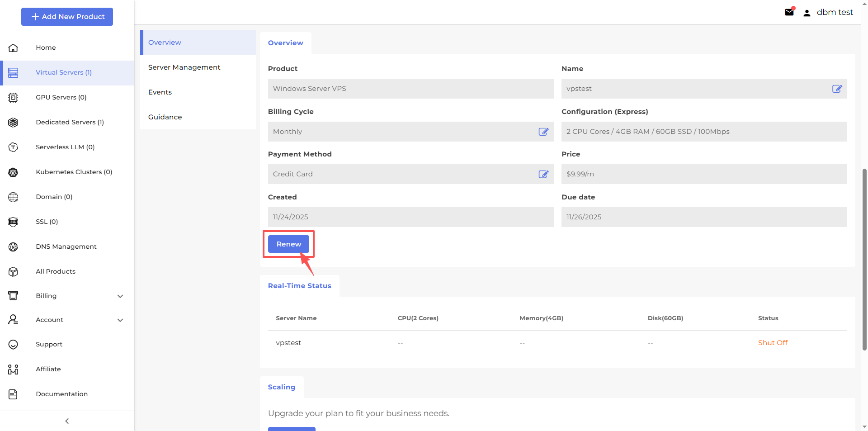Screen dimensions: 868x431
Task: Go to Home in the sidebar
Action: 46,47
